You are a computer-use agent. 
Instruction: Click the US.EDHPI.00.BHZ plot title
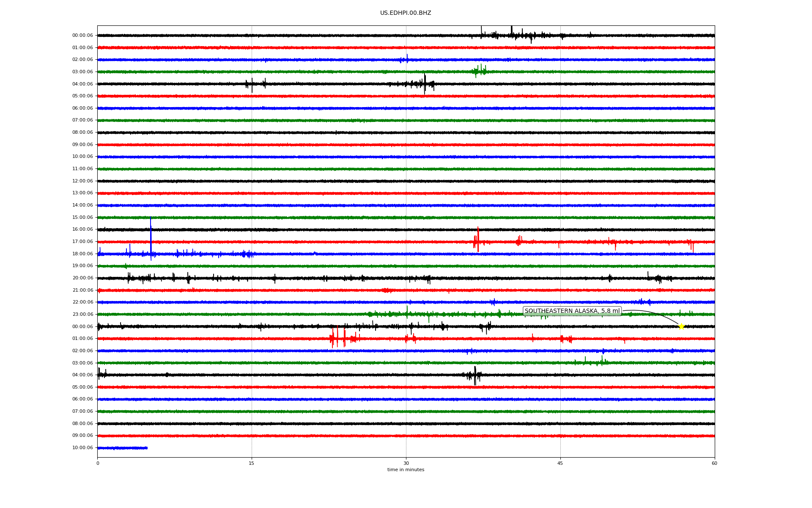click(406, 13)
